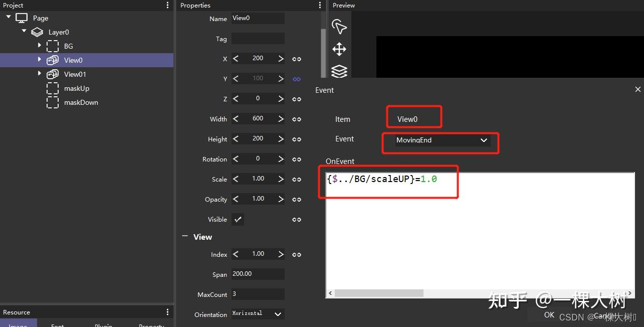Switch to the Font tab

tap(57, 325)
